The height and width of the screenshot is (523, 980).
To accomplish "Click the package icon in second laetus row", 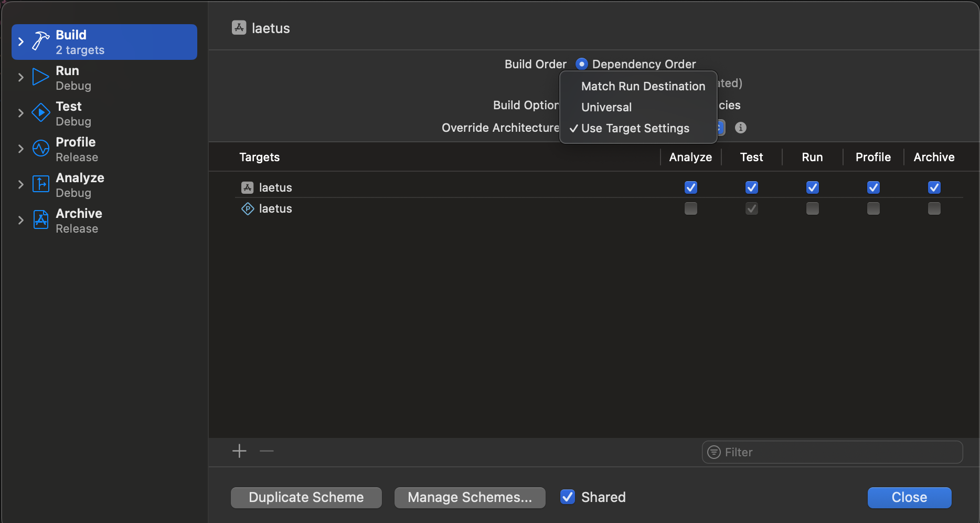I will coord(248,208).
